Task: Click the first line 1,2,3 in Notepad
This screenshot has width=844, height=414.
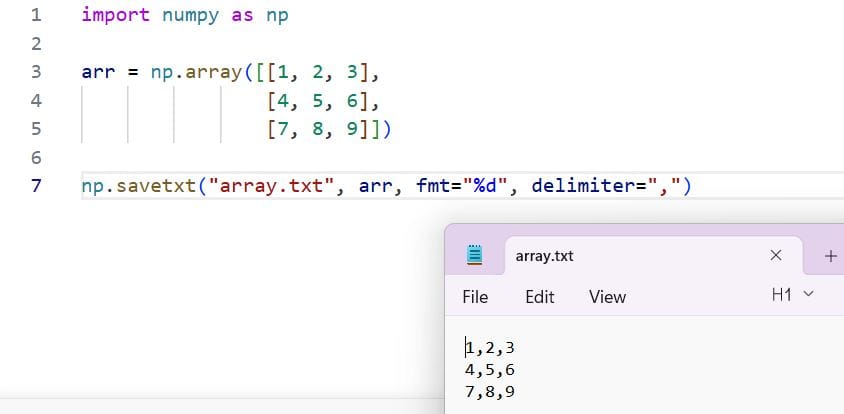Action: point(490,348)
